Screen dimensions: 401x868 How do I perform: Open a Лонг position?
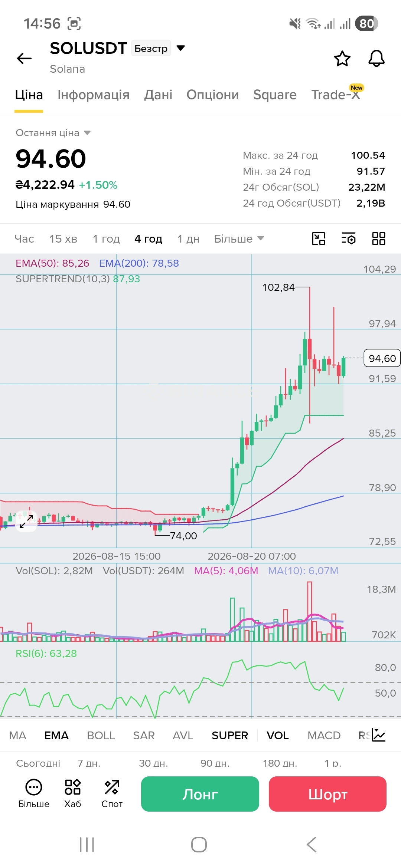point(200,794)
